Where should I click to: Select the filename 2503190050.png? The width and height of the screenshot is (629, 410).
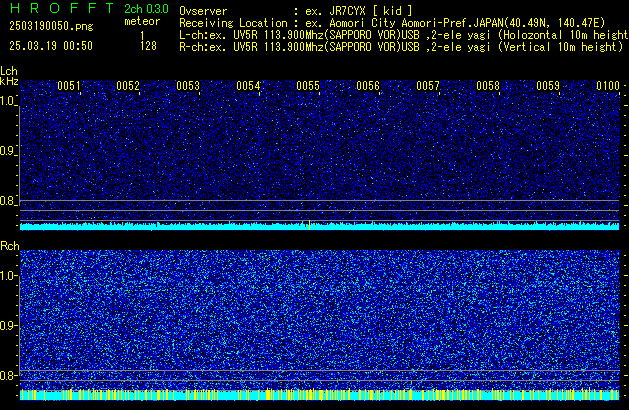pos(51,26)
